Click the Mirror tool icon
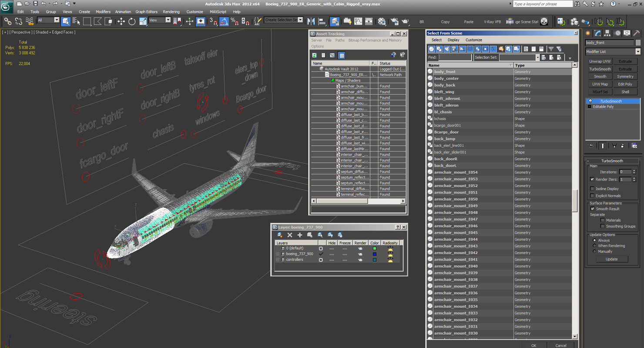 click(311, 21)
